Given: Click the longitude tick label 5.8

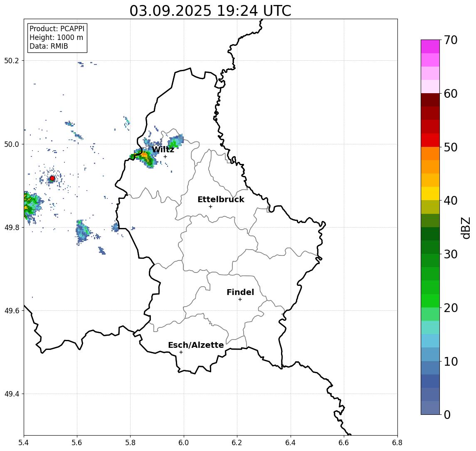Looking at the screenshot, I should [131, 443].
